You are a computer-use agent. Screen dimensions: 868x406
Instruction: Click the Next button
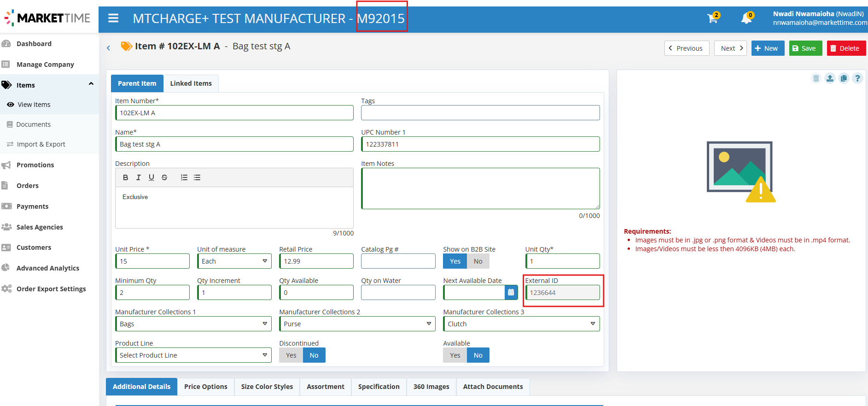730,48
